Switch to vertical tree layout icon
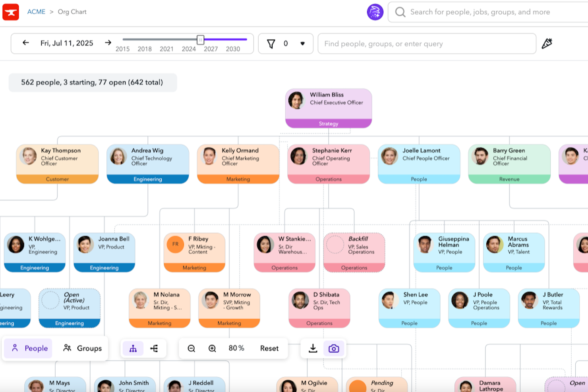588x392 pixels. coord(133,348)
